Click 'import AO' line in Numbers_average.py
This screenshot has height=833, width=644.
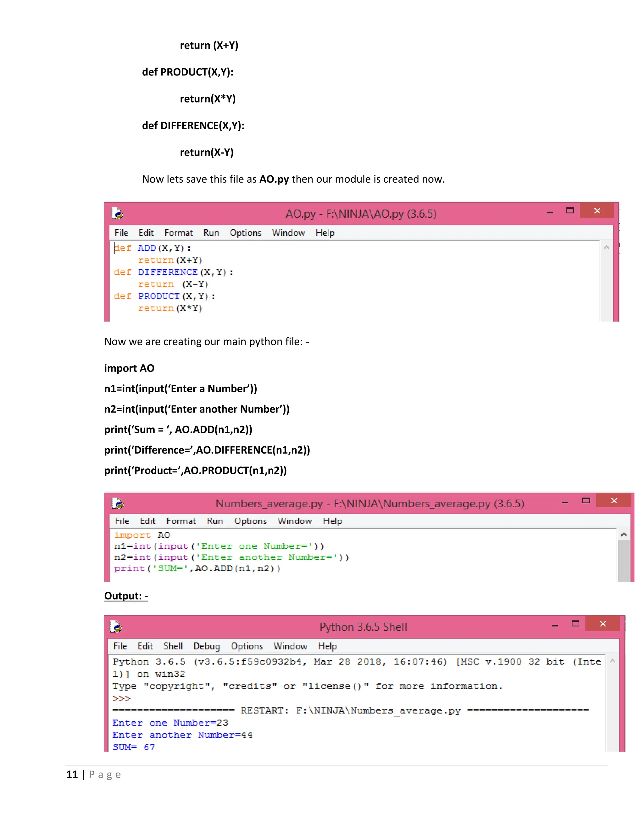(x=142, y=535)
